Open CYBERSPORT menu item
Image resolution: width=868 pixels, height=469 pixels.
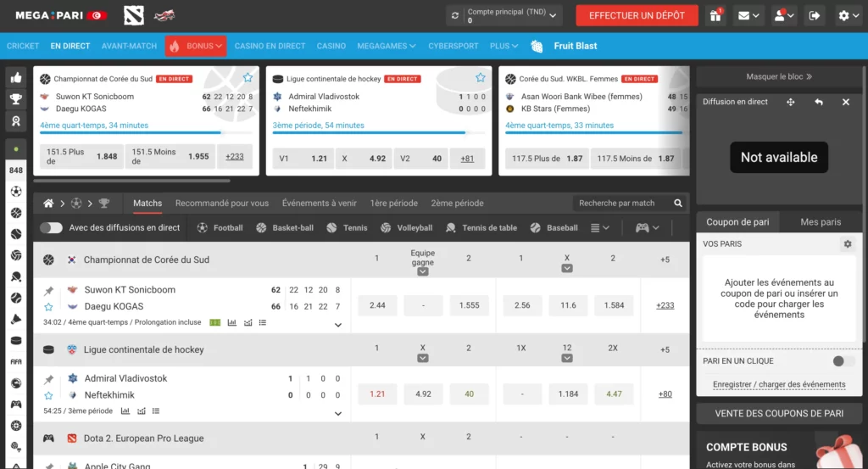453,46
